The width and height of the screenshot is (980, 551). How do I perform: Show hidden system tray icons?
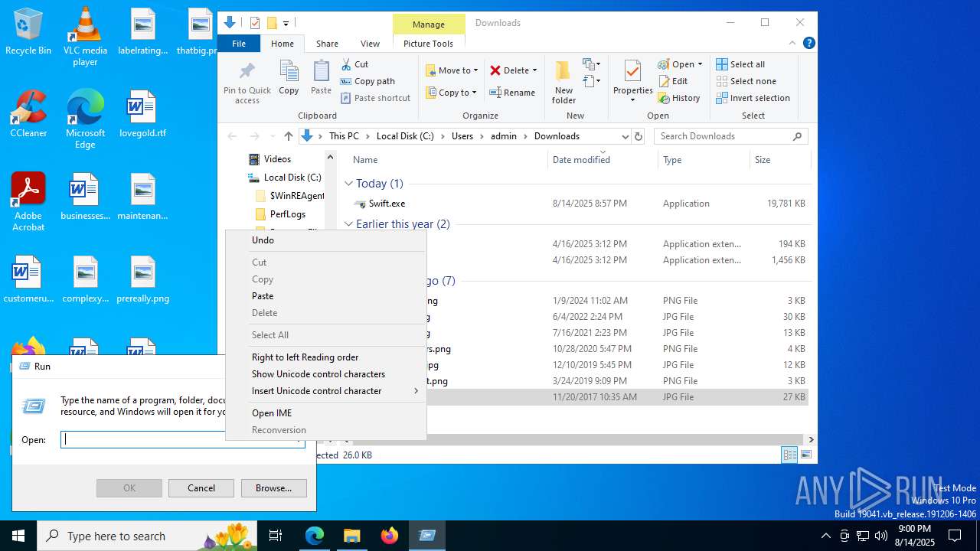tap(825, 536)
